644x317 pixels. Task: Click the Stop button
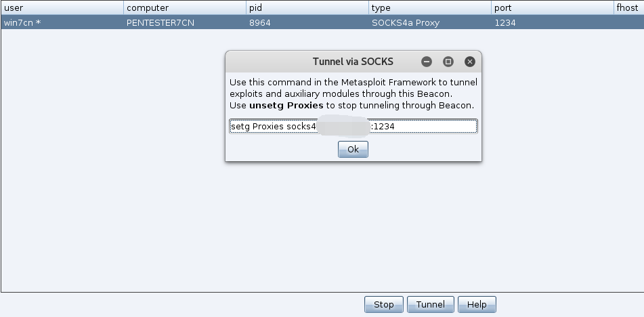[383, 304]
